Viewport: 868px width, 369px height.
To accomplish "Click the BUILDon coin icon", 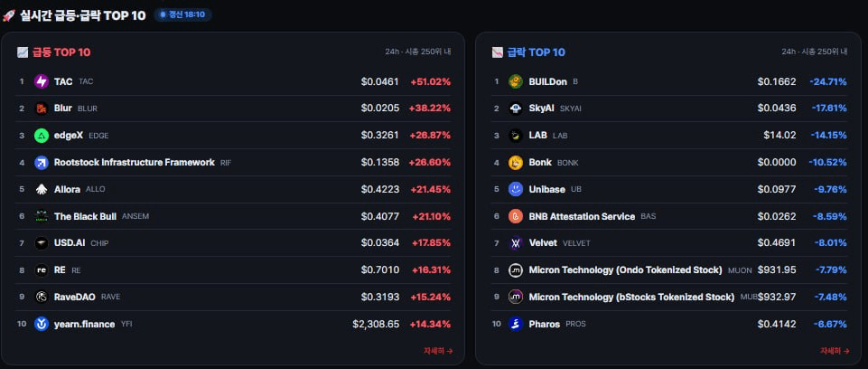I will click(516, 81).
